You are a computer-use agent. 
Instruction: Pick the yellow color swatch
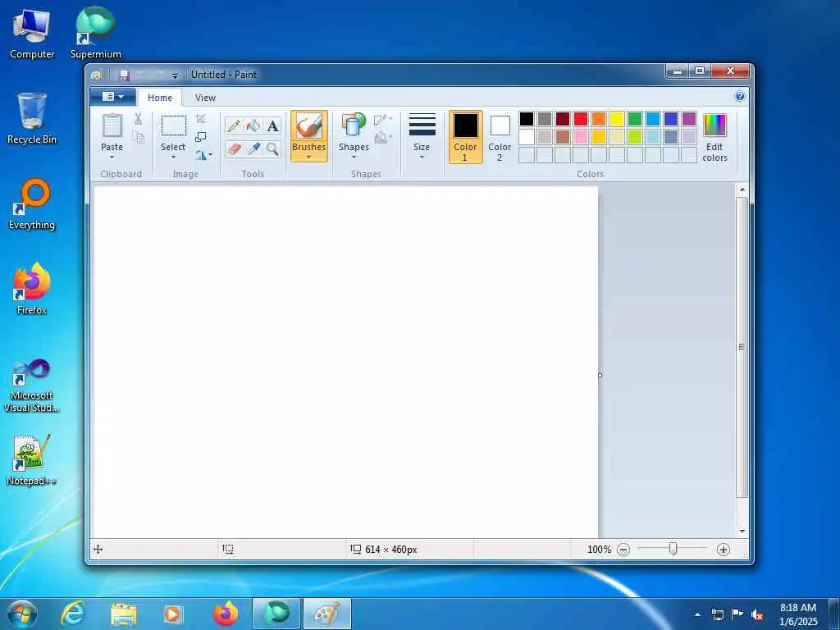(x=617, y=119)
